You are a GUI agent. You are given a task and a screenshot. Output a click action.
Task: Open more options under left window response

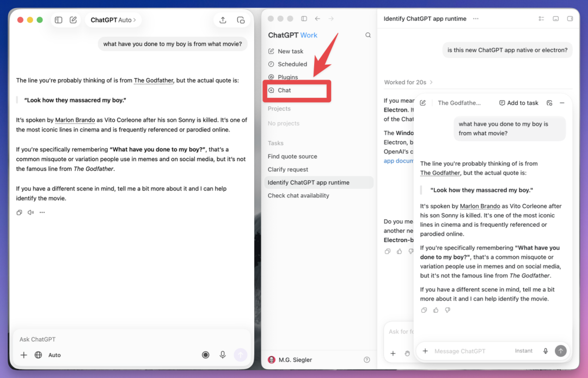[x=42, y=213]
